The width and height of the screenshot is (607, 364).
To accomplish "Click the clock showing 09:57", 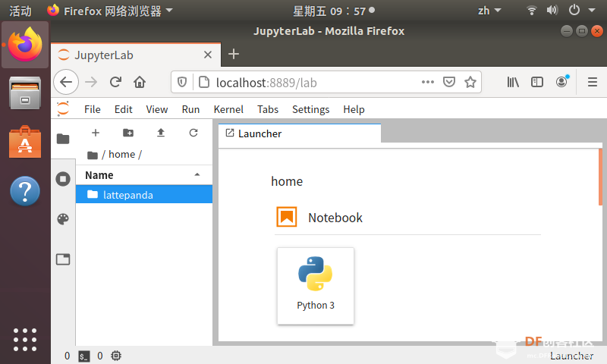I will (x=333, y=11).
